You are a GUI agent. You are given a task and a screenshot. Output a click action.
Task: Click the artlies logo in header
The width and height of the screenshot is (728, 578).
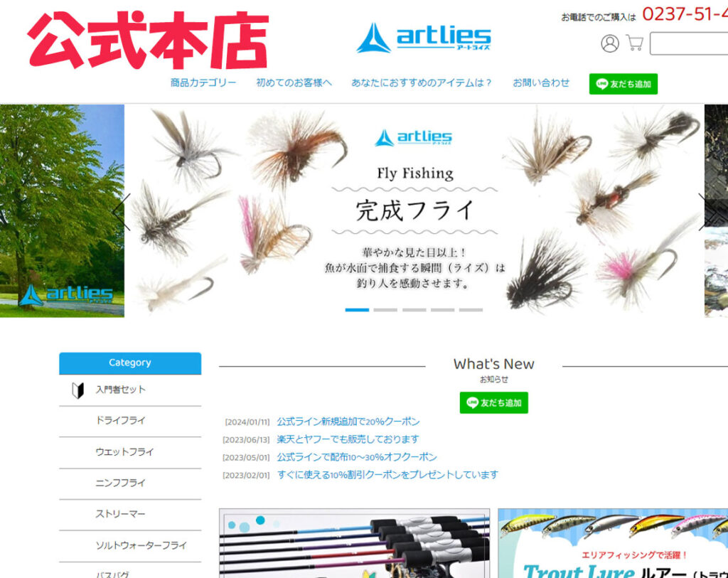[x=424, y=38]
